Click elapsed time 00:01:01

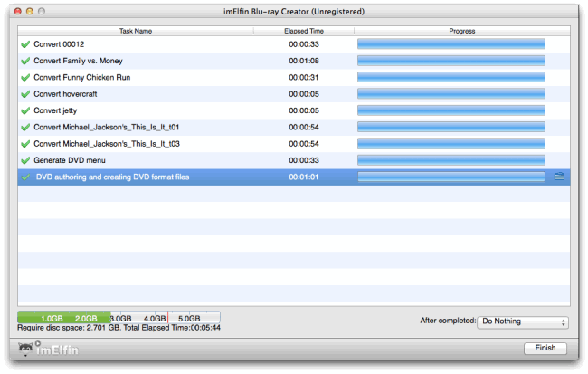coord(304,177)
